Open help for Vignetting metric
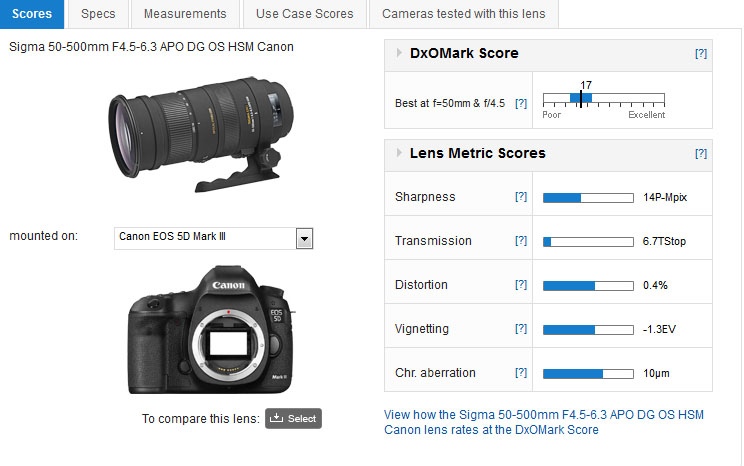The width and height of the screenshot is (744, 466). (521, 328)
